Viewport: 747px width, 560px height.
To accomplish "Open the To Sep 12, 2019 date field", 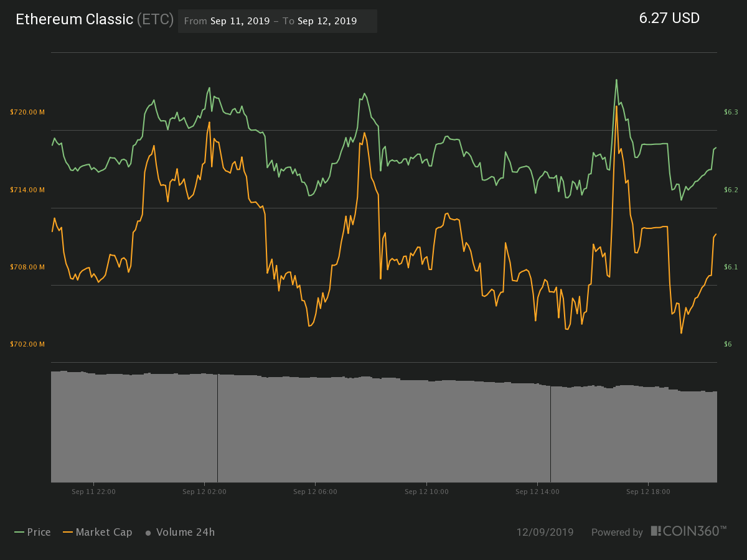I will [x=320, y=21].
